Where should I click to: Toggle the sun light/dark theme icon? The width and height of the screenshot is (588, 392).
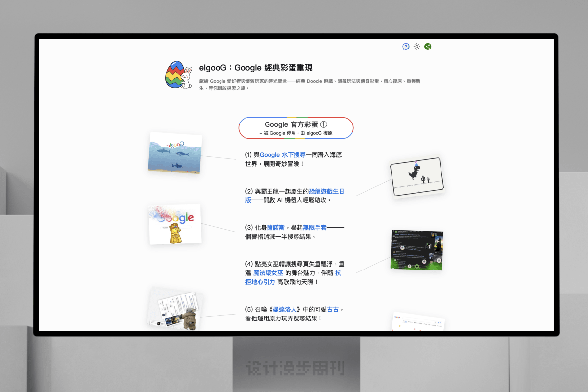416,47
